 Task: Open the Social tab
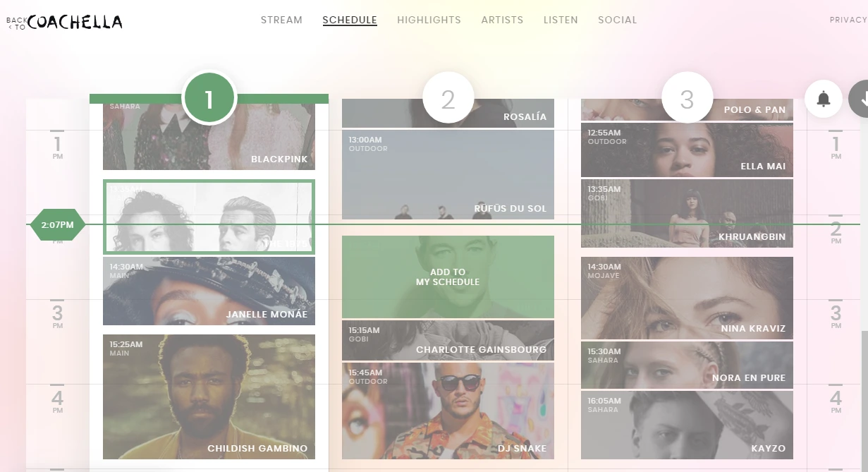click(617, 20)
